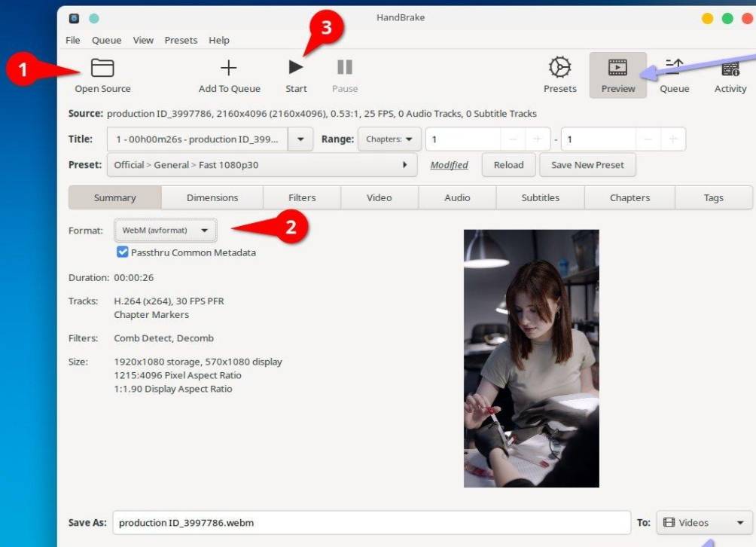Click Save New Preset

coord(588,164)
